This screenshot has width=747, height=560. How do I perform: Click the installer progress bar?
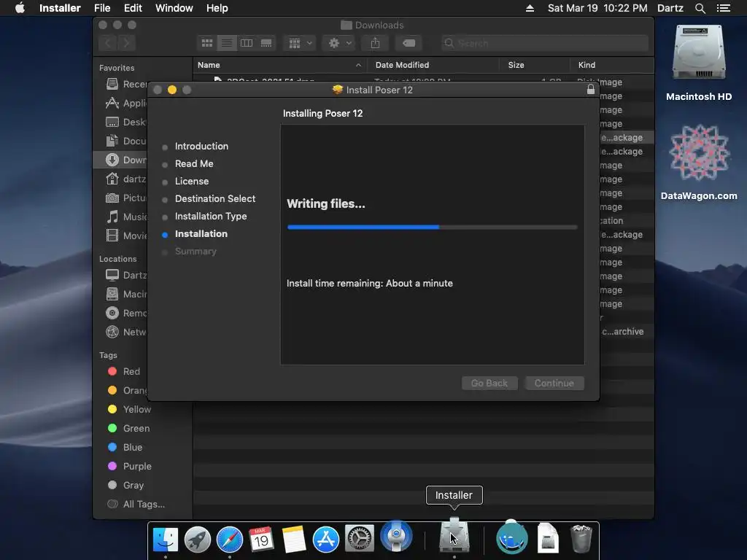pyautogui.click(x=432, y=227)
